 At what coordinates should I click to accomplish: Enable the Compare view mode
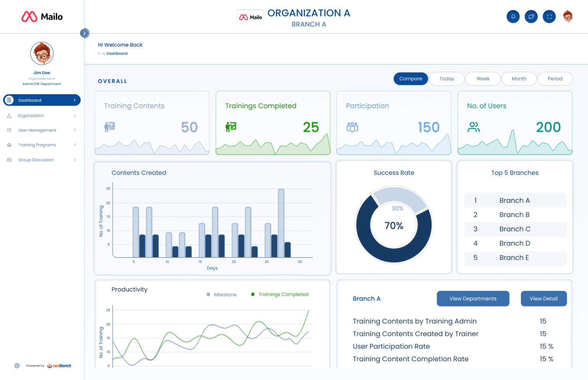(x=411, y=78)
